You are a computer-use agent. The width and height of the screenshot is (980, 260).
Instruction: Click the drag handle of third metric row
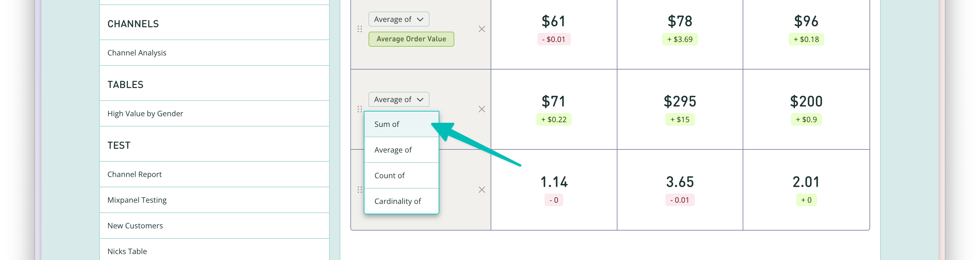(x=359, y=190)
